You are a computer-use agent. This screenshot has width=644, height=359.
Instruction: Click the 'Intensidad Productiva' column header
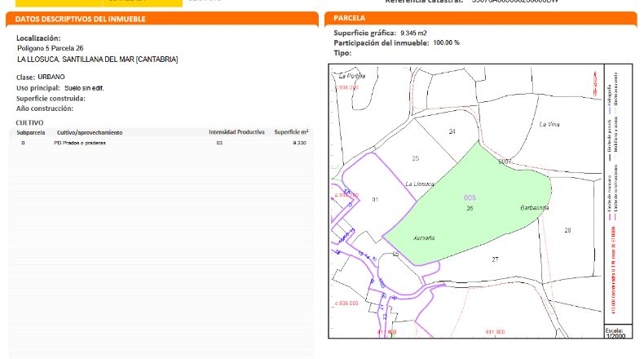click(236, 132)
